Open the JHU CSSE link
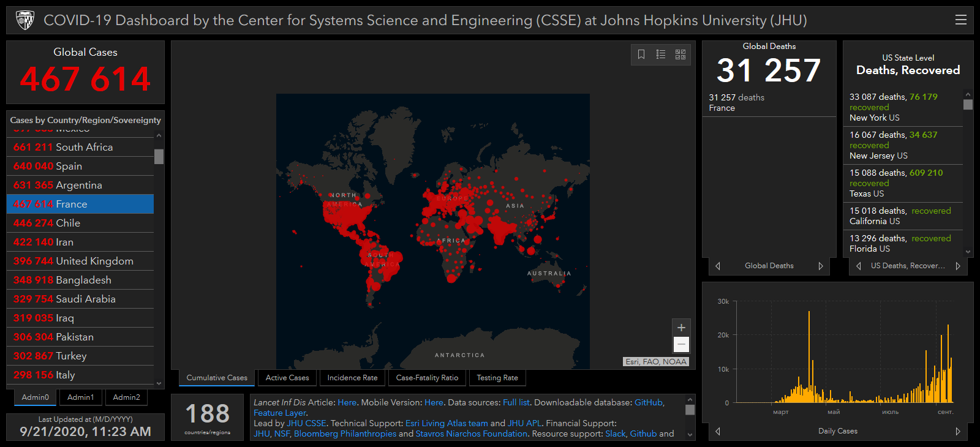Screen dimensions: 980x447 tap(306, 423)
